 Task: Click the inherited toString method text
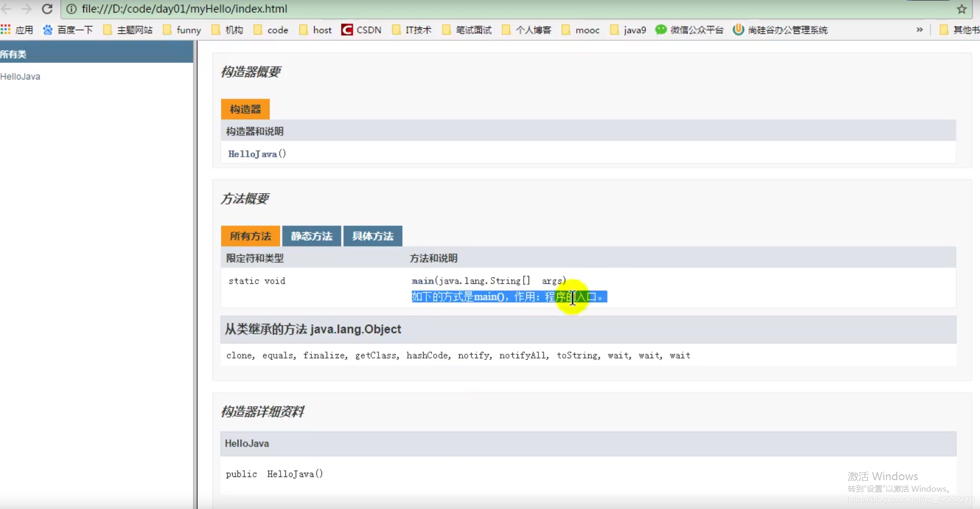576,355
